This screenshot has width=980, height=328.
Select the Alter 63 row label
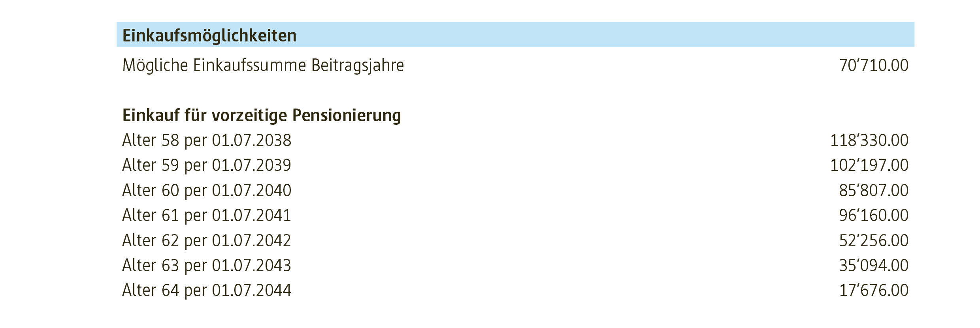coord(207,266)
